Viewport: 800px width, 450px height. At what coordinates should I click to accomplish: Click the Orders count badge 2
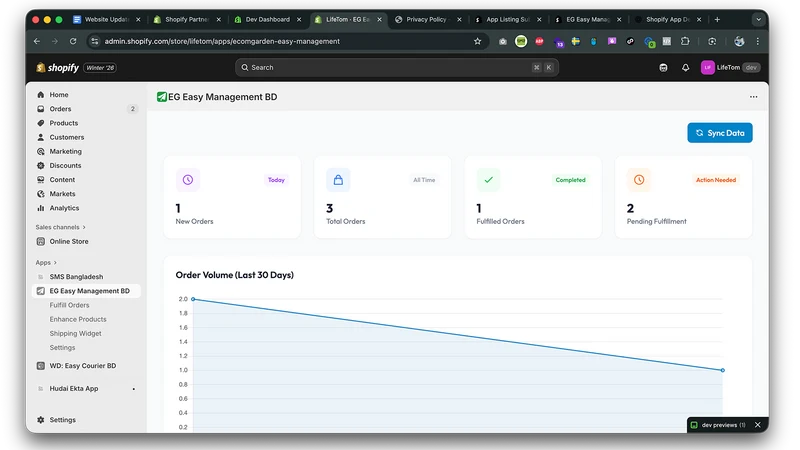pos(133,109)
